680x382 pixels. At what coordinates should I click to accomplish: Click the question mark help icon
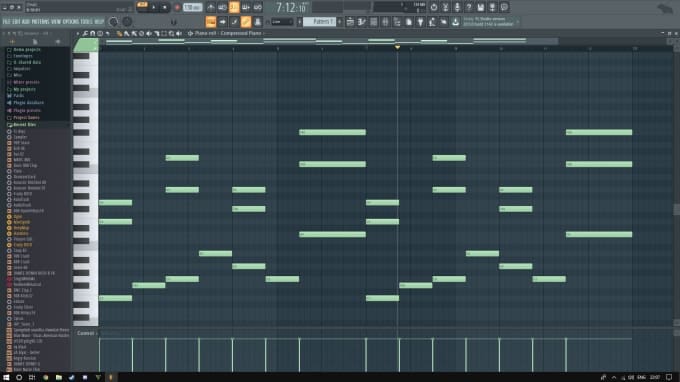[469, 7]
